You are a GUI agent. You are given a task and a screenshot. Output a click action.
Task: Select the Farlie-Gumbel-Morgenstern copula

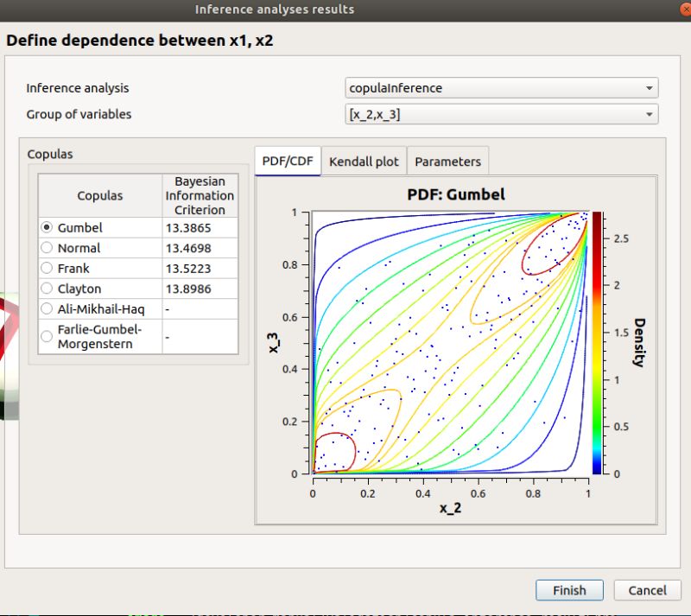click(46, 336)
